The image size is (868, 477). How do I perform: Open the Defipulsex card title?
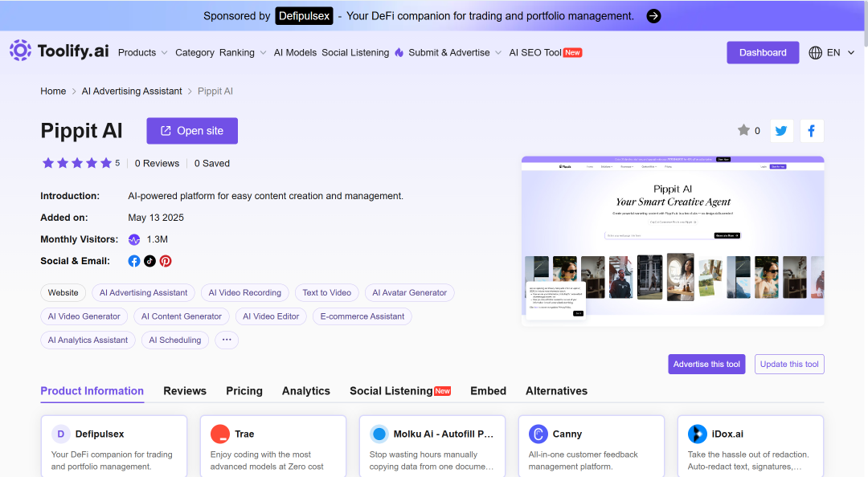100,434
